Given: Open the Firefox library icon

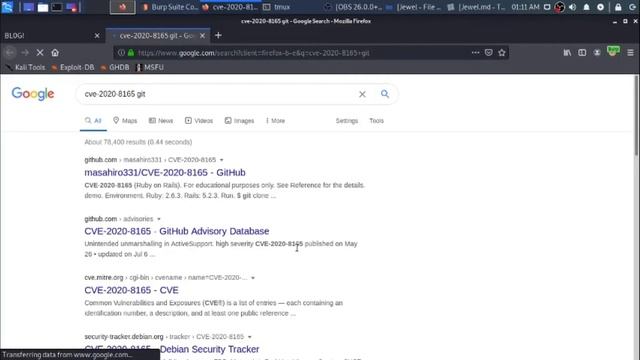Looking at the screenshot, I should tap(567, 53).
